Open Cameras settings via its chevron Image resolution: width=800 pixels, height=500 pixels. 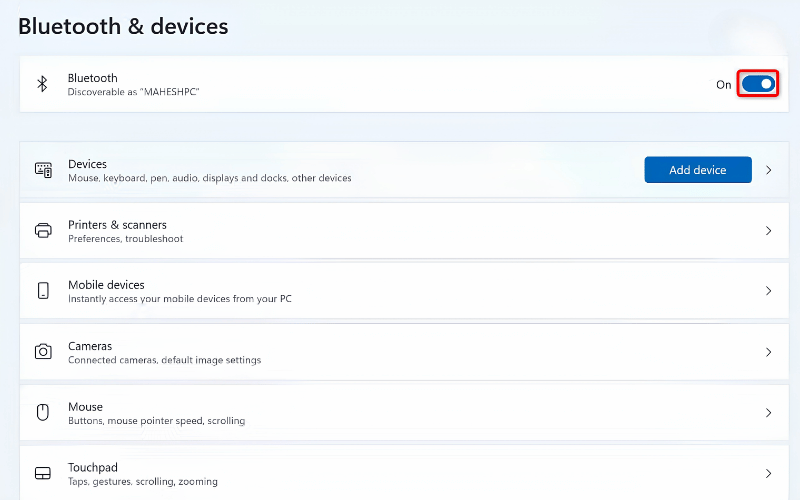click(768, 352)
